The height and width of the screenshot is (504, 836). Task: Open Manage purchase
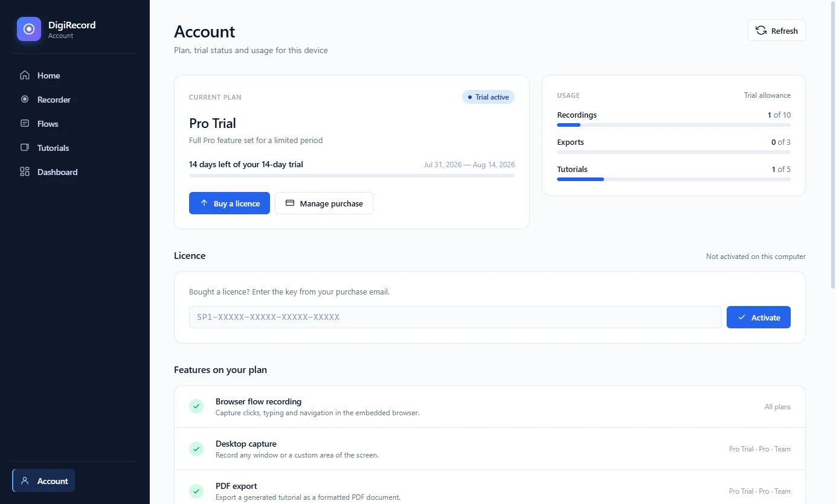point(324,203)
